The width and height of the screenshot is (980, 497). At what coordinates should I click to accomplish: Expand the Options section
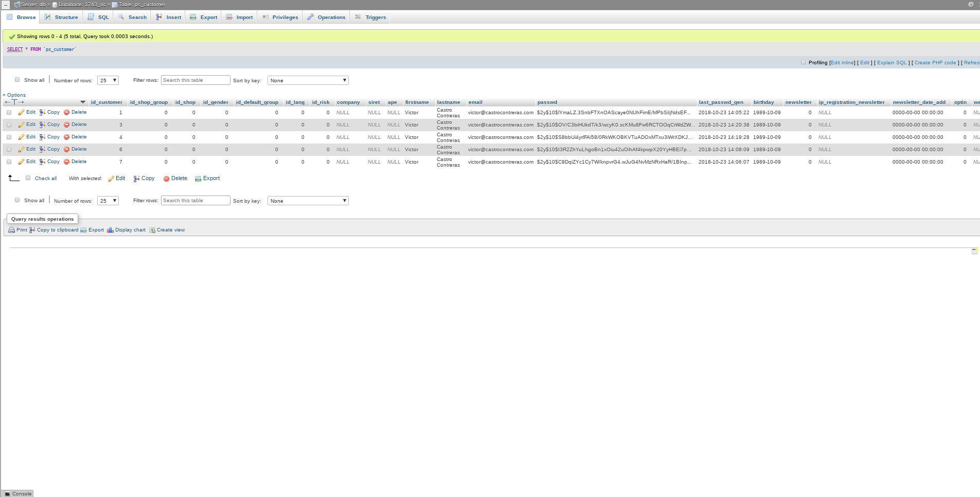[x=14, y=95]
